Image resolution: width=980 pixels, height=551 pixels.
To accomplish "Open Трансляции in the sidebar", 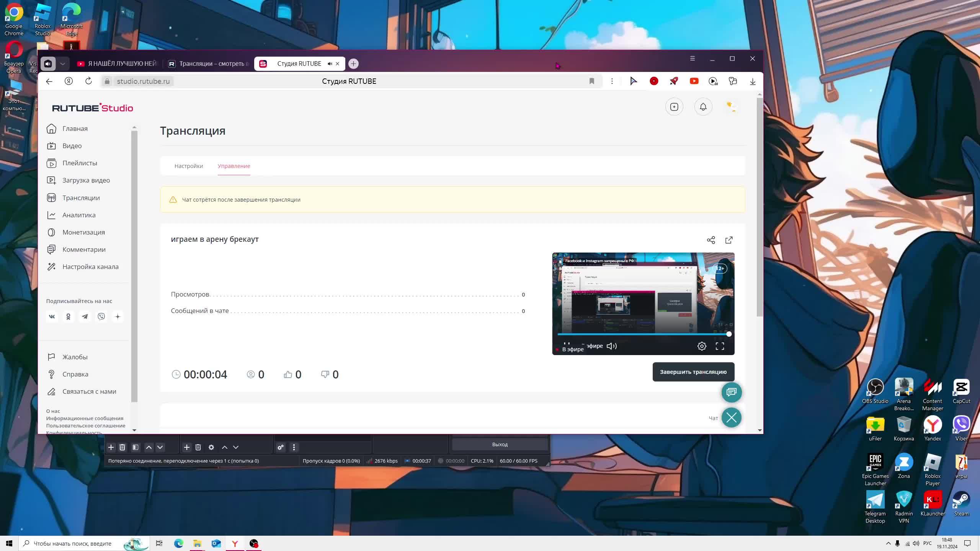I will coord(81,198).
